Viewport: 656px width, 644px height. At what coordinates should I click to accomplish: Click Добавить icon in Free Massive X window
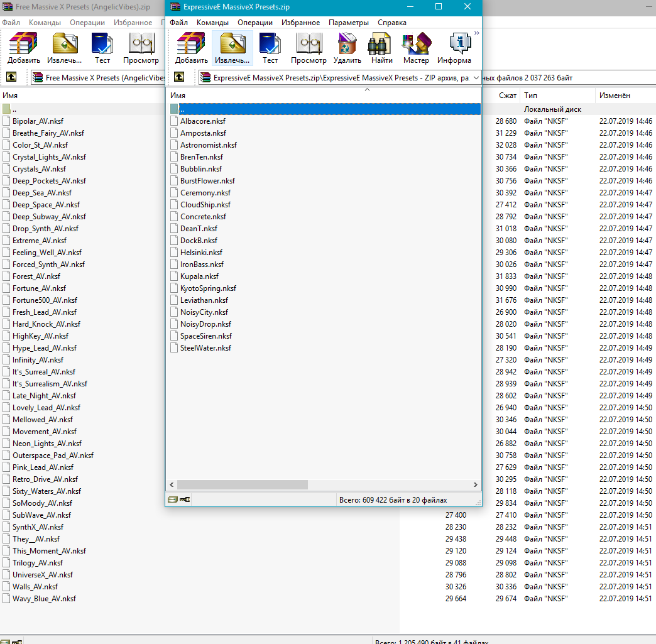coord(23,48)
